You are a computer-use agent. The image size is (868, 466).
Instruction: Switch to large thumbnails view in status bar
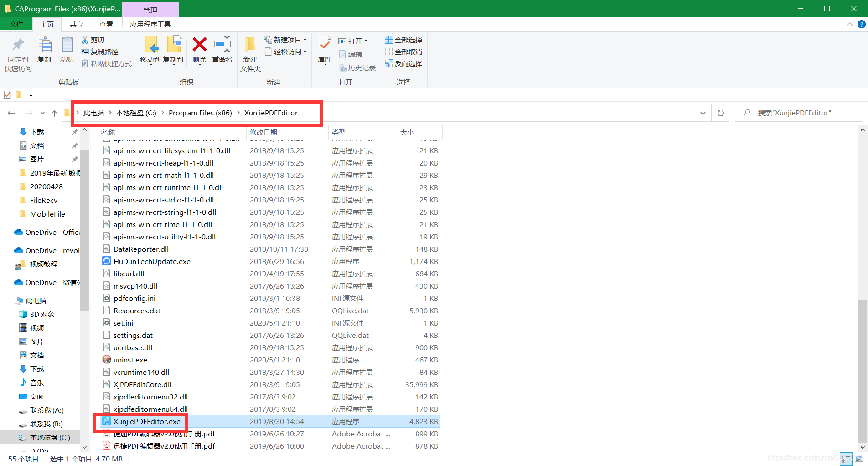pyautogui.click(x=859, y=458)
